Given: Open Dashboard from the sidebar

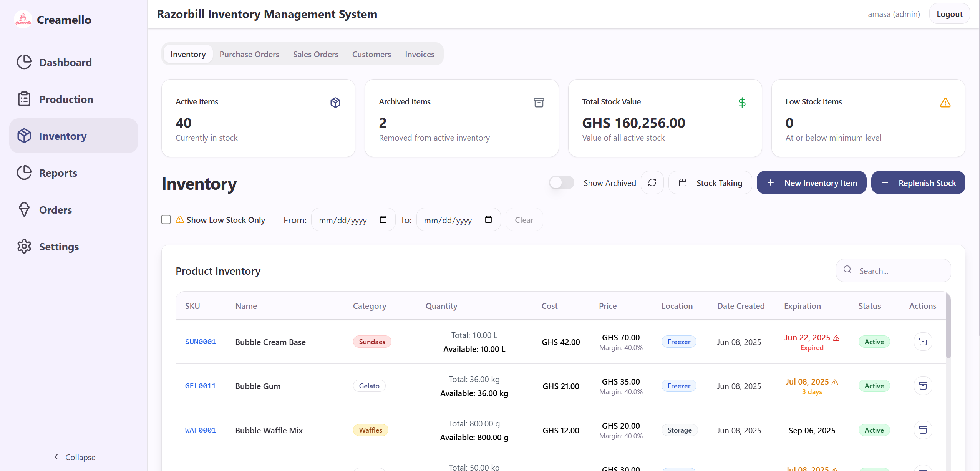Looking at the screenshot, I should pyautogui.click(x=73, y=62).
